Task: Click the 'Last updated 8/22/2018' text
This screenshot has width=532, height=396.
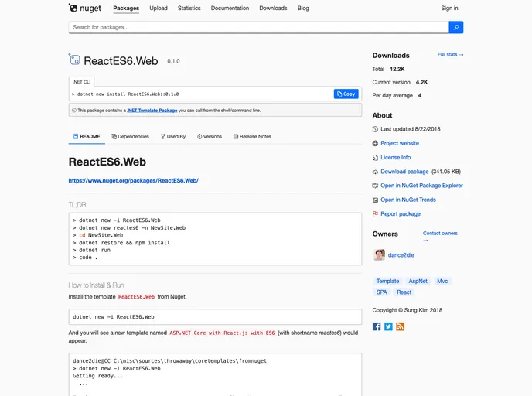Action: click(410, 129)
